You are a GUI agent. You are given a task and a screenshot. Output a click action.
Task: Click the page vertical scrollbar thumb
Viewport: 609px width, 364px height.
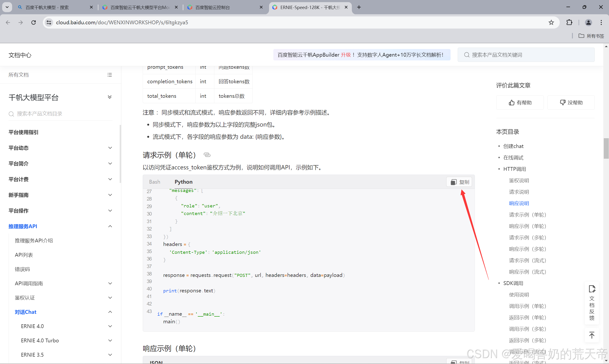[606, 148]
